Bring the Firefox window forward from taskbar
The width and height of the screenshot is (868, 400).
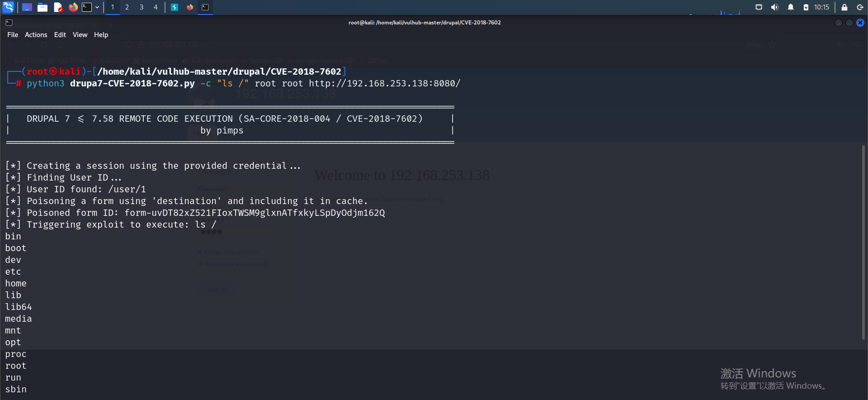point(190,7)
